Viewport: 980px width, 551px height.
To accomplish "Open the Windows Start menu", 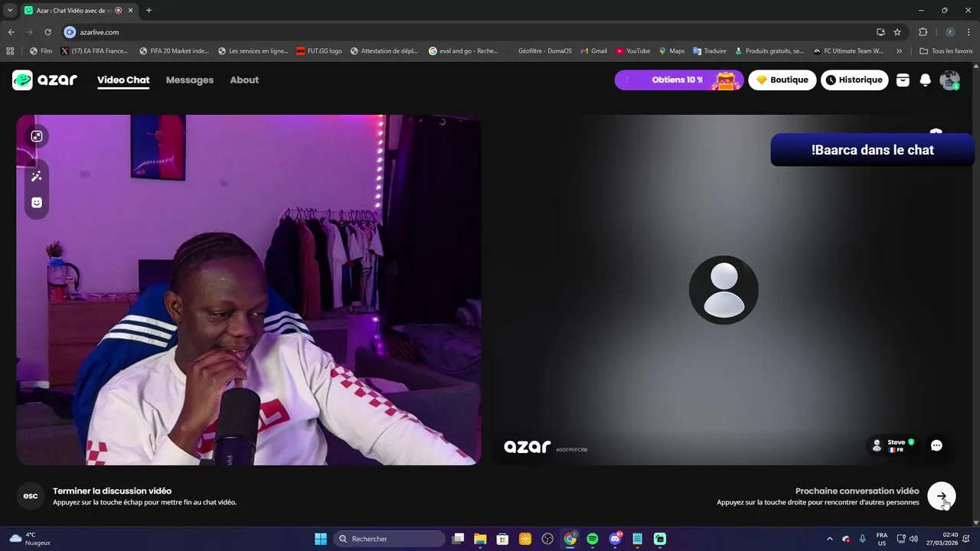I will click(x=321, y=539).
